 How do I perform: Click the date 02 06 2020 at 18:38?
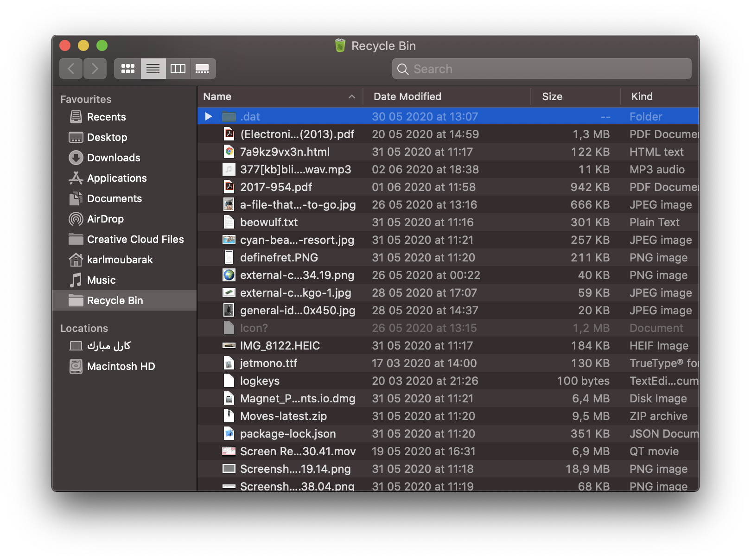click(x=425, y=169)
